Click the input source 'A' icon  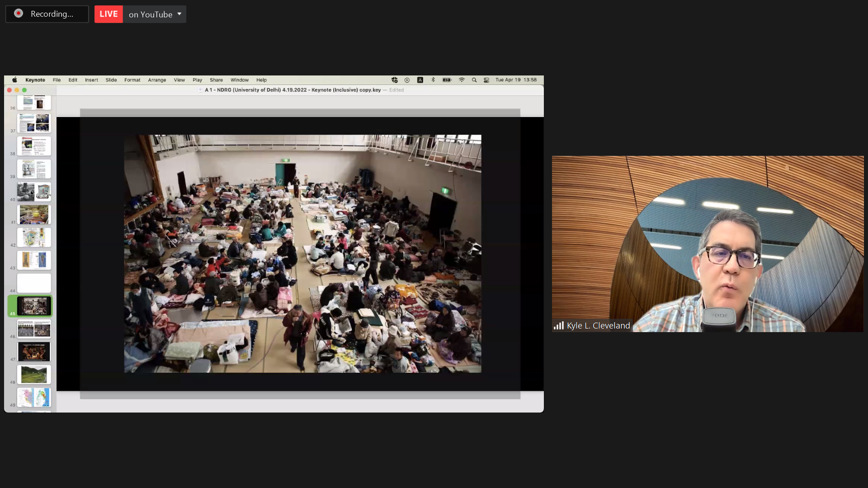pos(420,80)
